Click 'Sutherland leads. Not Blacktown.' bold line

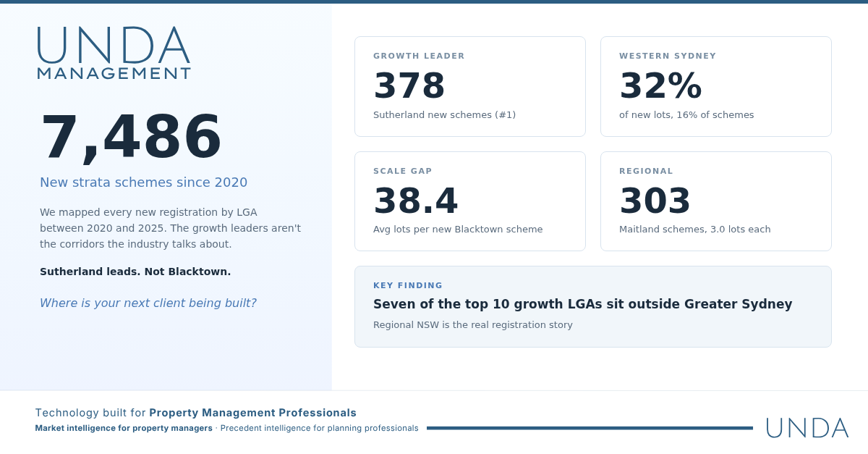tap(135, 272)
